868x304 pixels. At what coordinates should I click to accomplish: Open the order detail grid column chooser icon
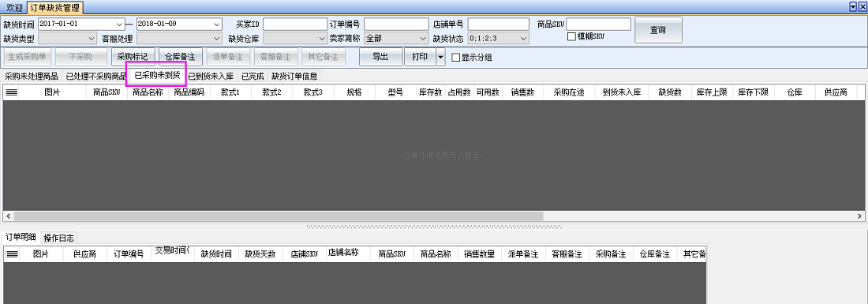coord(11,255)
